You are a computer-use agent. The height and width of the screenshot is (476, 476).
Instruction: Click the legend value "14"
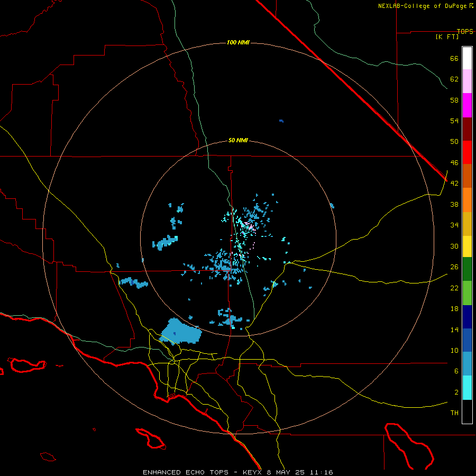[x=454, y=329]
